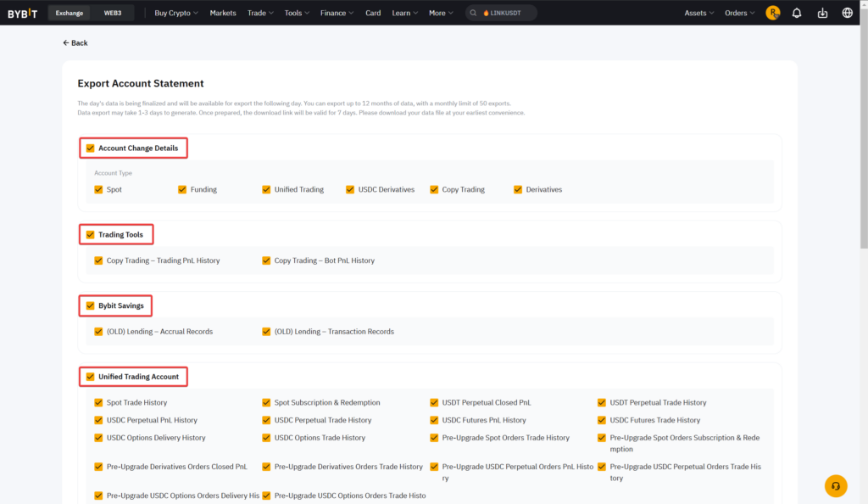Expand the Buy Crypto menu
Image resolution: width=868 pixels, height=504 pixels.
coord(176,13)
